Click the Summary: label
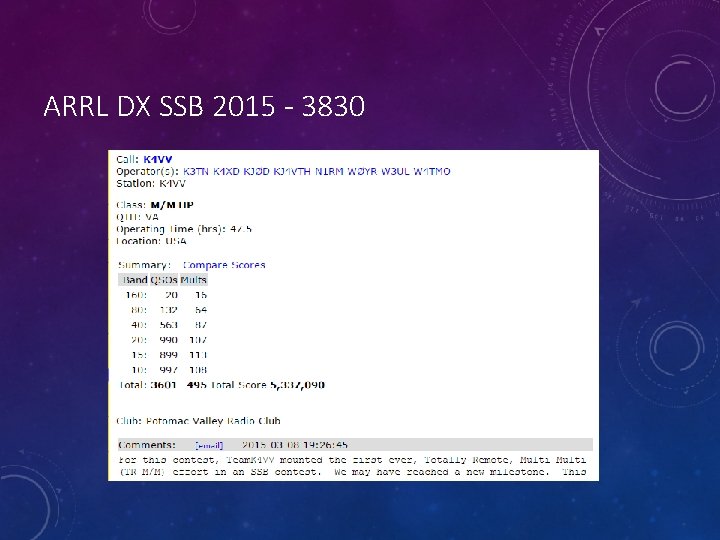 [x=144, y=265]
